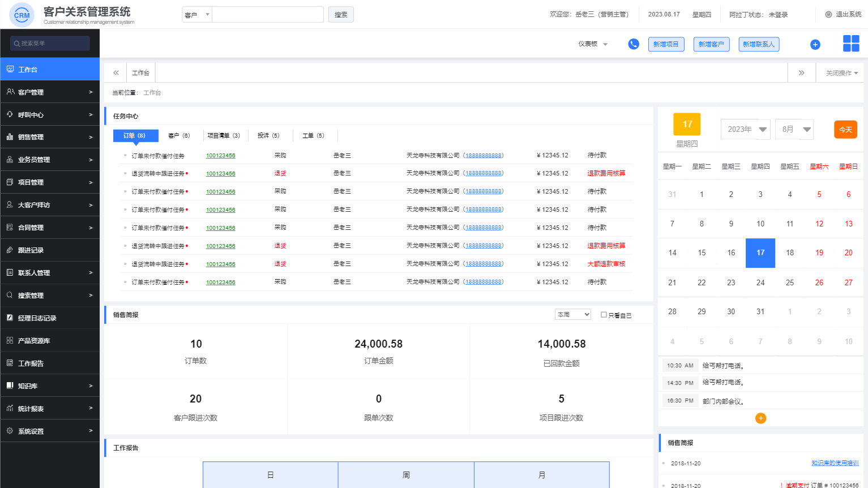Click the top search input field
The image size is (868, 488).
[268, 15]
